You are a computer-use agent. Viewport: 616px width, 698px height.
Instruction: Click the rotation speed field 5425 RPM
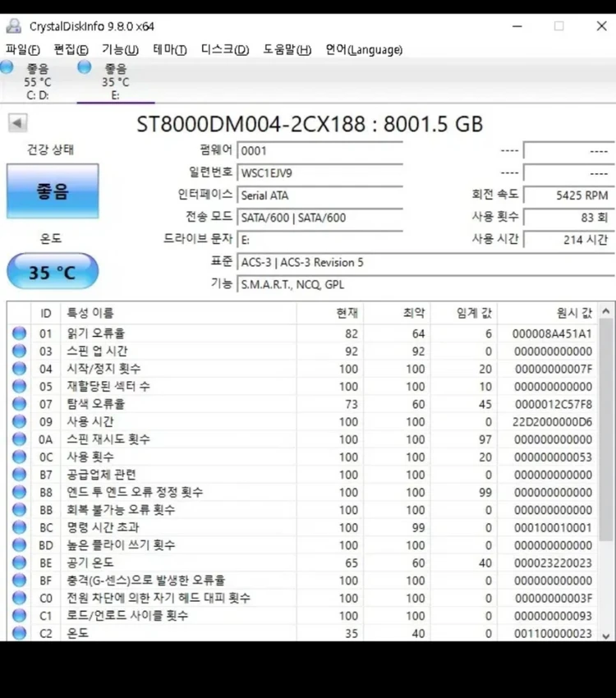coord(569,195)
